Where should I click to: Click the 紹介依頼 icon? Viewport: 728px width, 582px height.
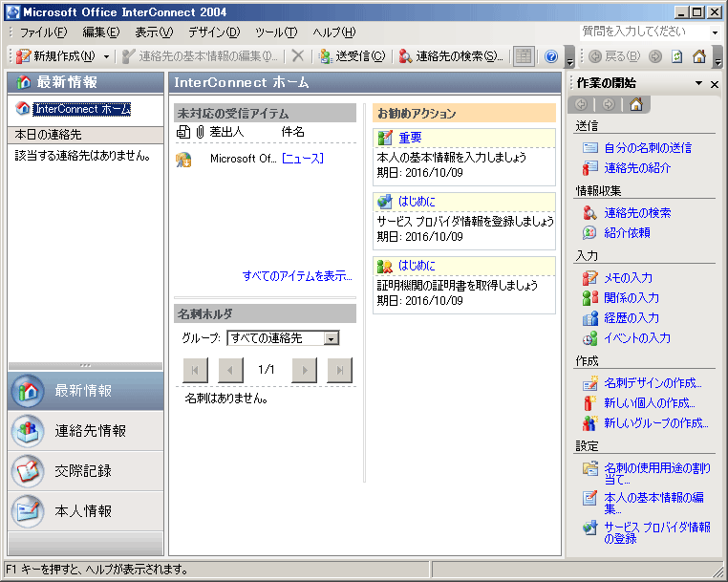tap(589, 233)
